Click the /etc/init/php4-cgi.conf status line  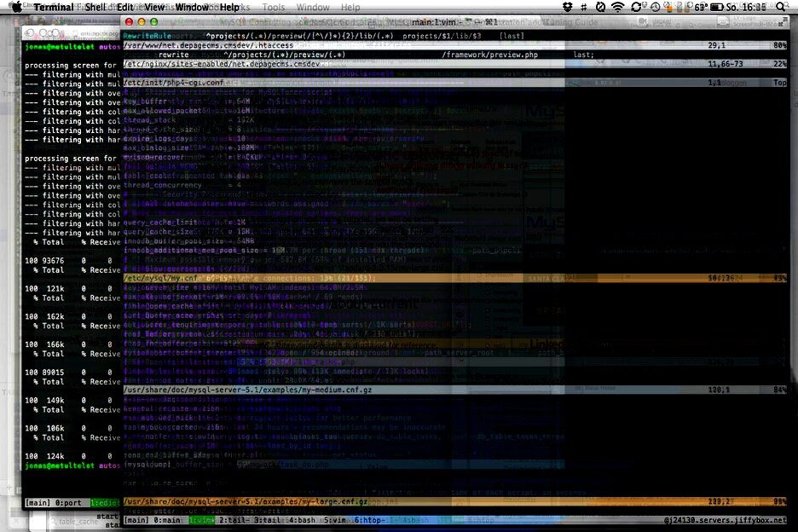point(454,83)
